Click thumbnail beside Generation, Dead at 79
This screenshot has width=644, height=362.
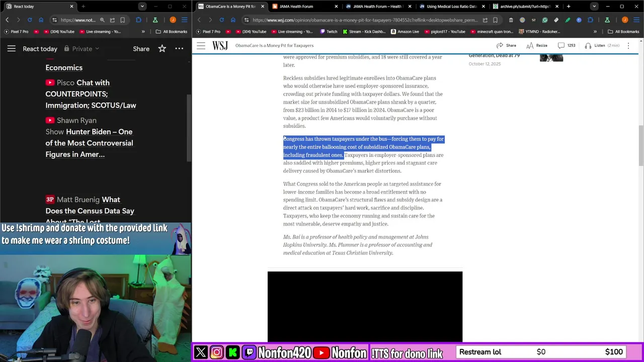pyautogui.click(x=551, y=57)
